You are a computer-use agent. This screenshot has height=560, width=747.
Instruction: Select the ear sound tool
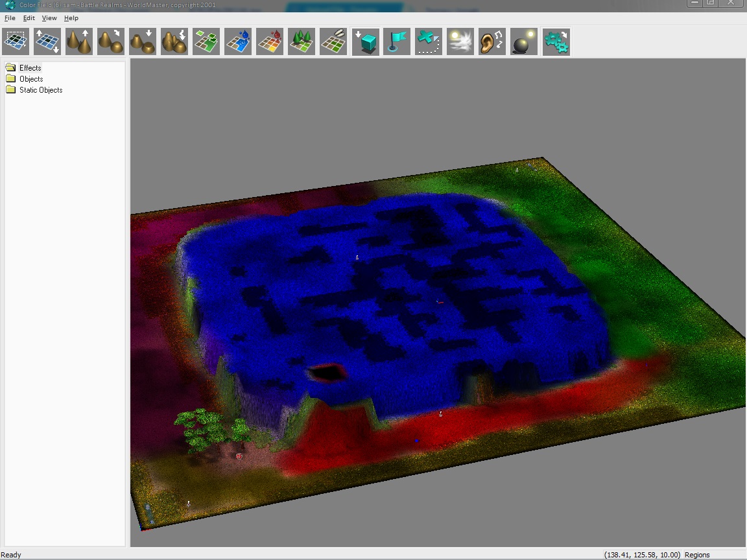click(492, 41)
